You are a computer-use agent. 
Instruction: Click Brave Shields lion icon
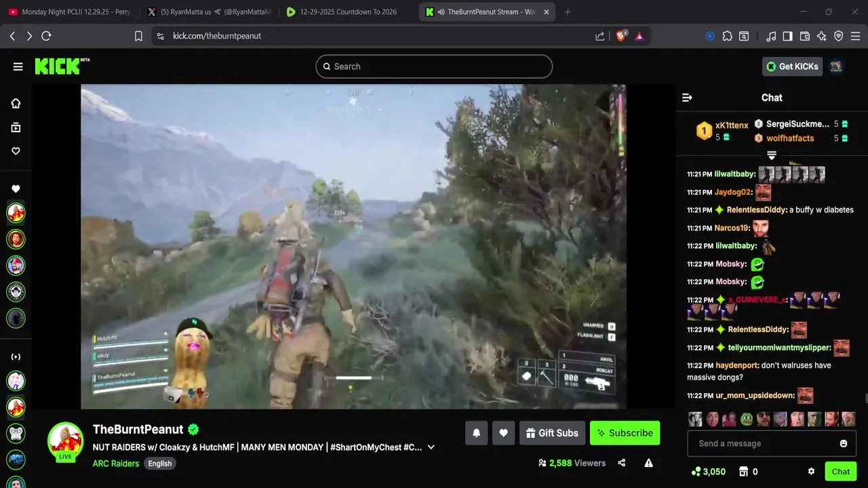621,36
